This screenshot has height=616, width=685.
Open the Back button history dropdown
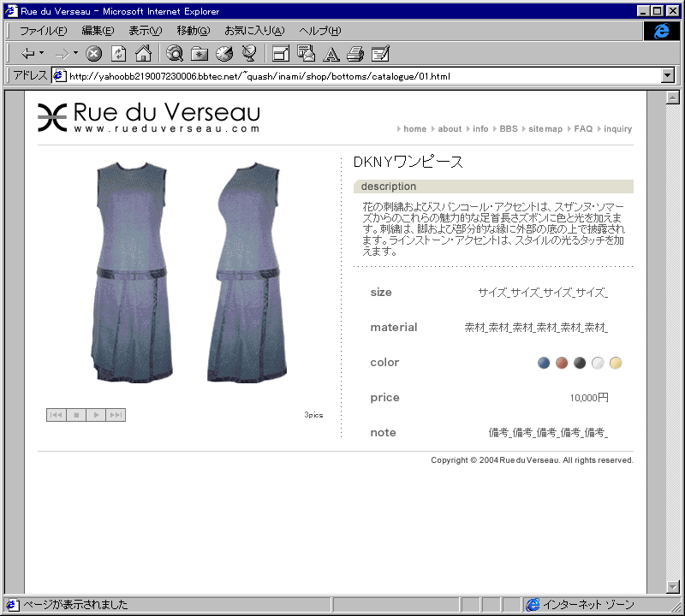41,53
